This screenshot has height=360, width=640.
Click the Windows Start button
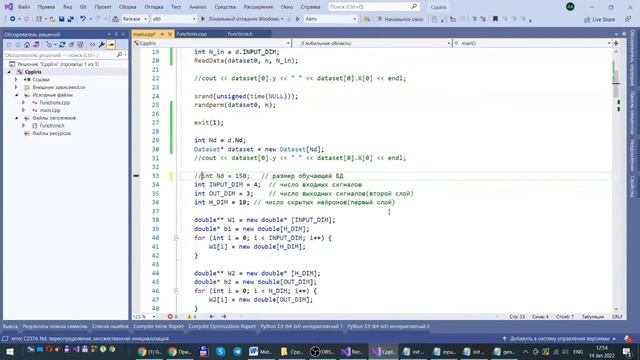click(x=10, y=351)
